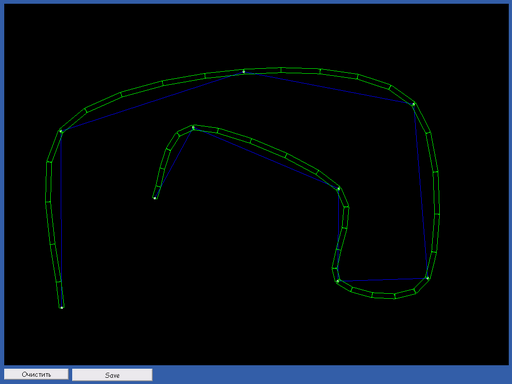This screenshot has width=512, height=384.
Task: Click the peak vertex of the inner curve
Action: [193, 127]
